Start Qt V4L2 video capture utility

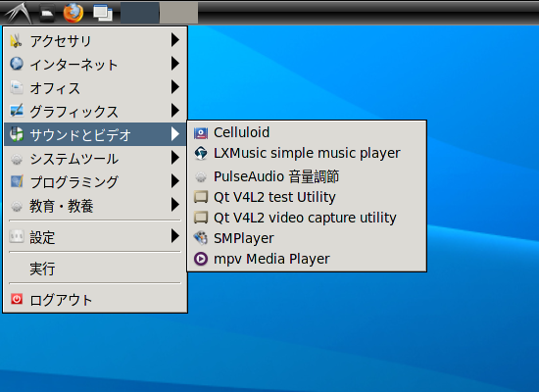(307, 218)
